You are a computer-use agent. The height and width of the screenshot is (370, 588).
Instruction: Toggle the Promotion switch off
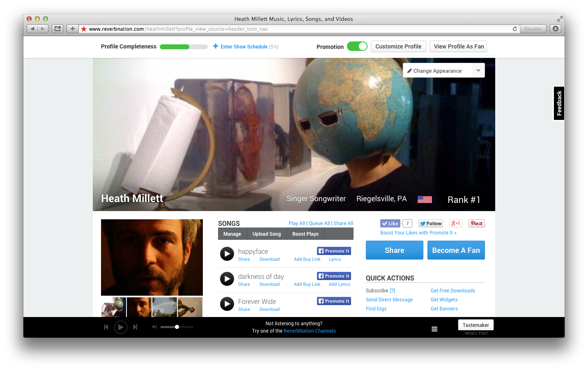357,46
